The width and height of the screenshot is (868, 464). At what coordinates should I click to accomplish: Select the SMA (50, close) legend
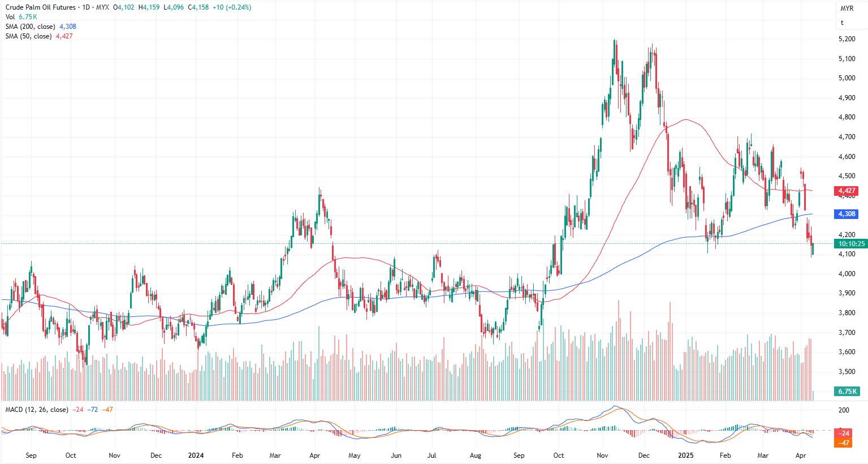29,36
